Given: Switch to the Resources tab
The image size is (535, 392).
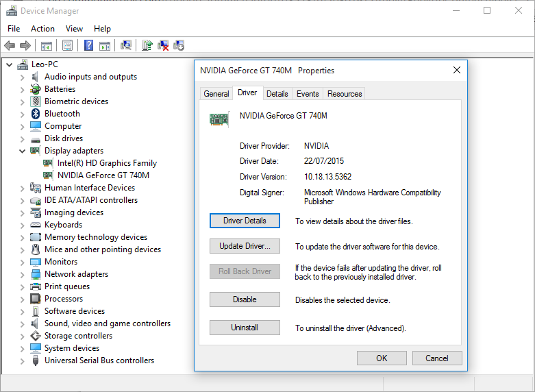Looking at the screenshot, I should [x=345, y=94].
